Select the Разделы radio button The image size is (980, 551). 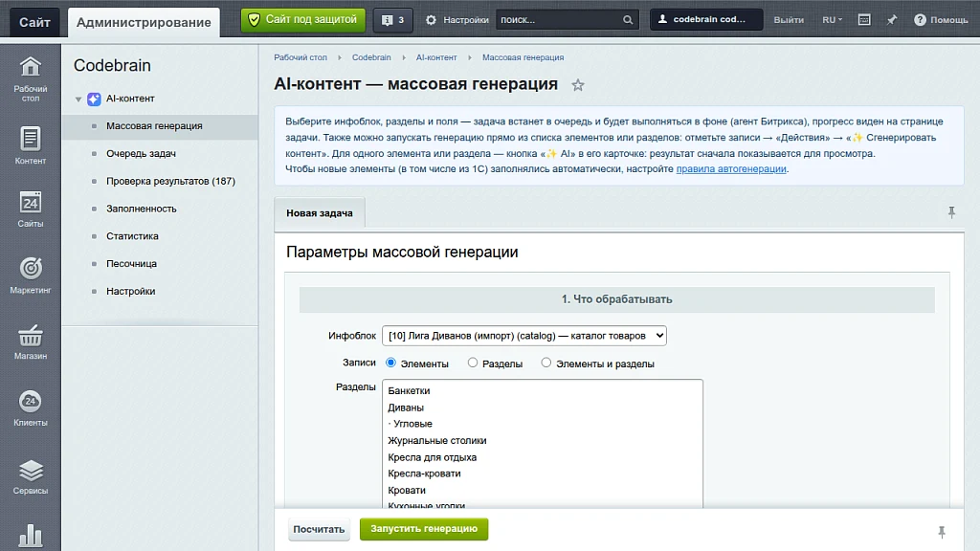[x=473, y=363]
